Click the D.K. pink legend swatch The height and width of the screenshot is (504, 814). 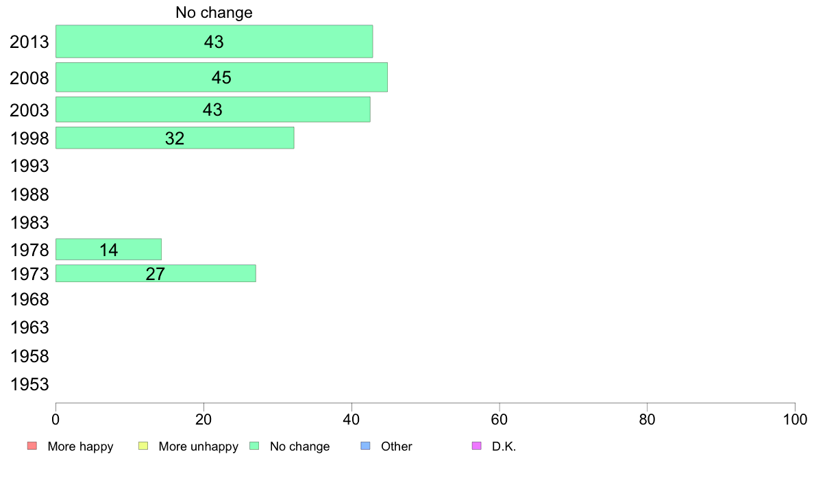477,446
